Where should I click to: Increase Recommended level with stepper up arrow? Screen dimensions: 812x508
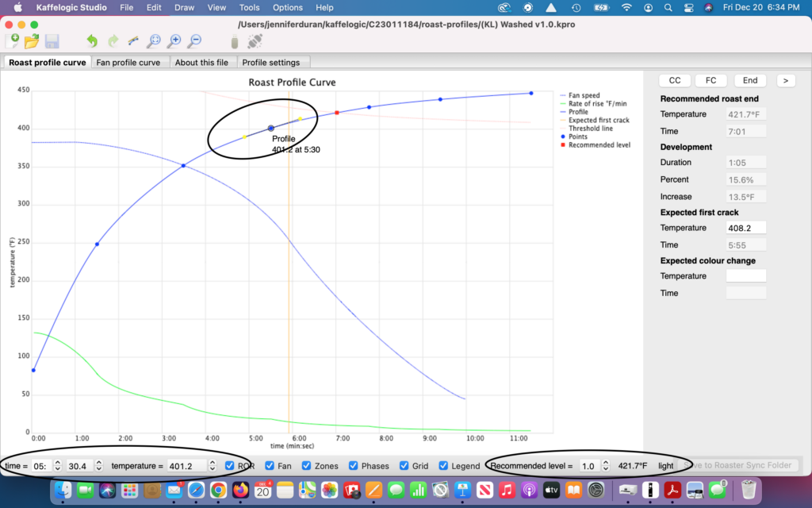[x=605, y=463]
